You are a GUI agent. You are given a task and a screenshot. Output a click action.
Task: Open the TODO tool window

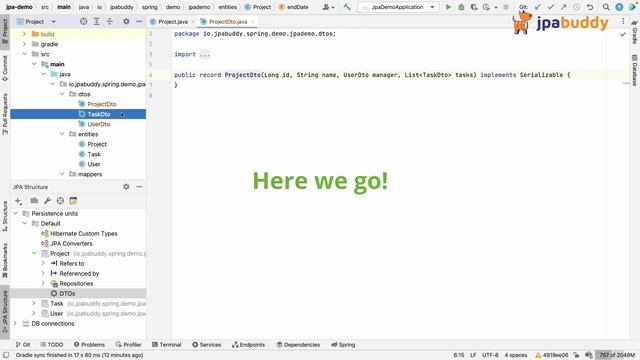51,344
